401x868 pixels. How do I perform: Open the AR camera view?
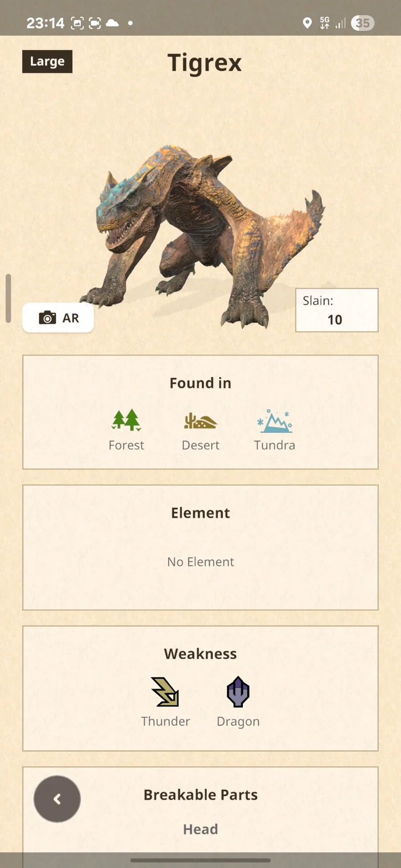pyautogui.click(x=58, y=318)
